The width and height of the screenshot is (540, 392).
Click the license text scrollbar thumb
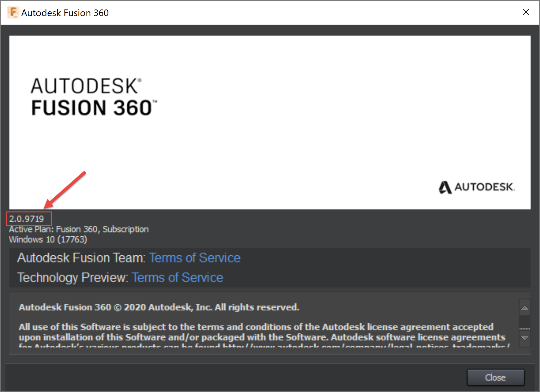(525, 329)
